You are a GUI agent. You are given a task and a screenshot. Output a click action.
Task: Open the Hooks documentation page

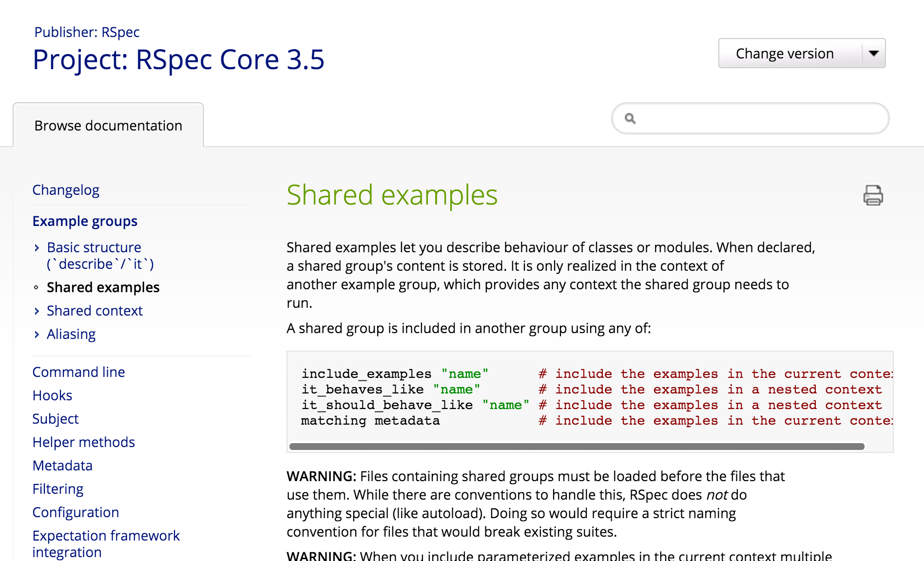[52, 395]
